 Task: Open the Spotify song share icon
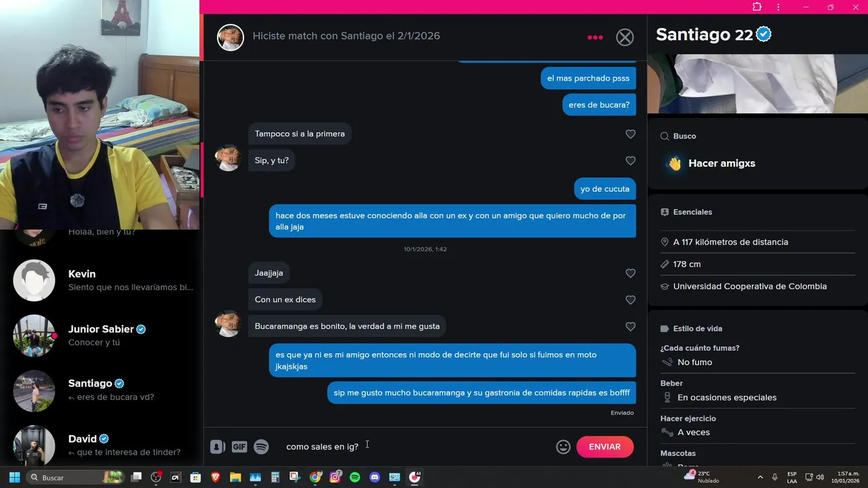pyautogui.click(x=261, y=447)
